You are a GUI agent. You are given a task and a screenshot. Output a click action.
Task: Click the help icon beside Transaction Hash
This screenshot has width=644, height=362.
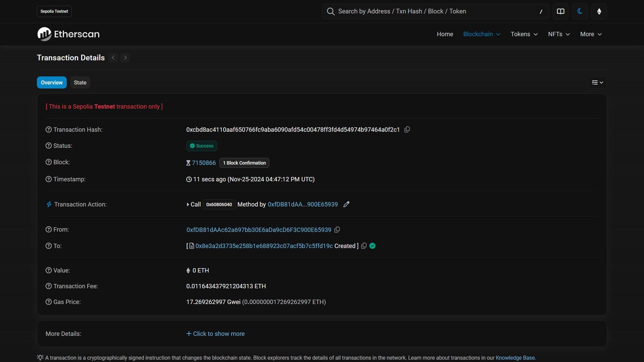pos(49,129)
